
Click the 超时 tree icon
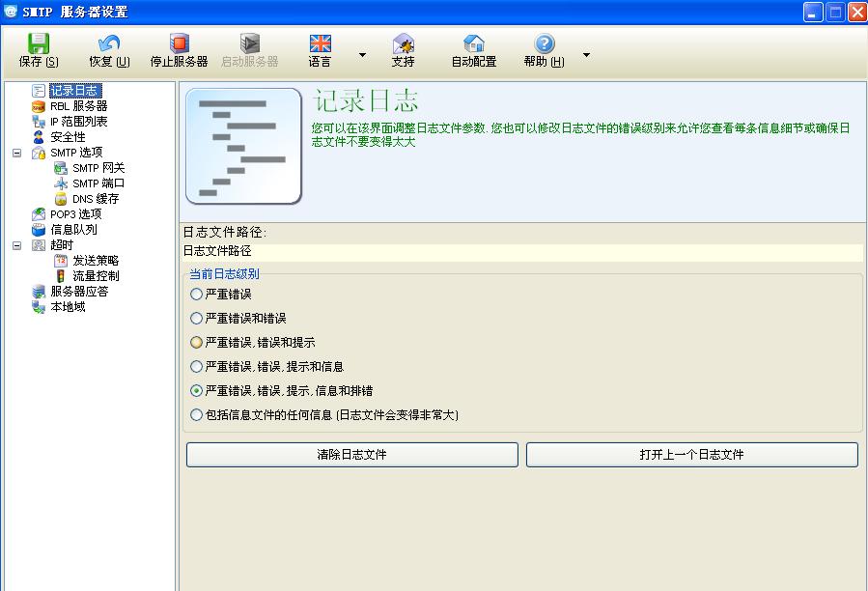[39, 245]
